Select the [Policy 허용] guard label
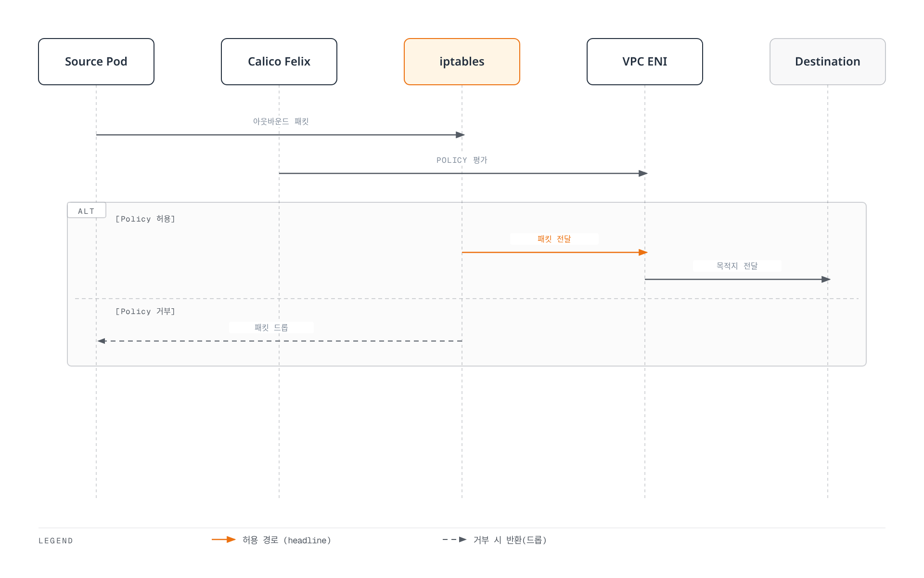924x578 pixels. point(145,219)
